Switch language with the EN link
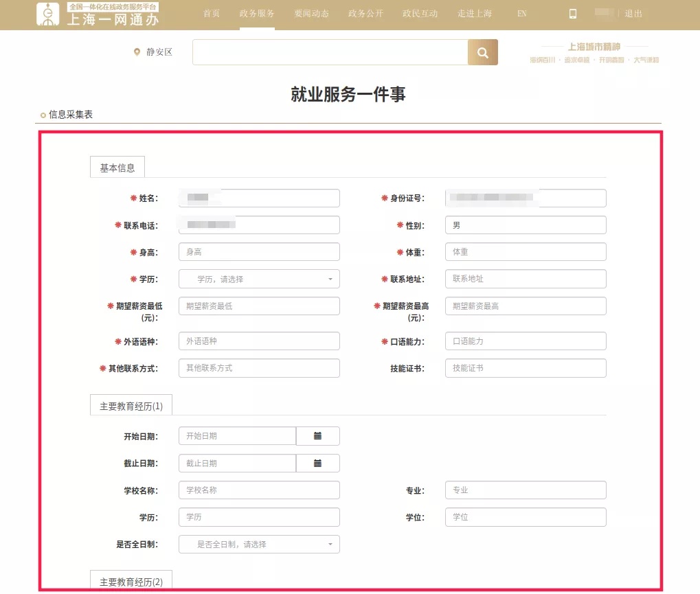This screenshot has height=594, width=700. 521,14
